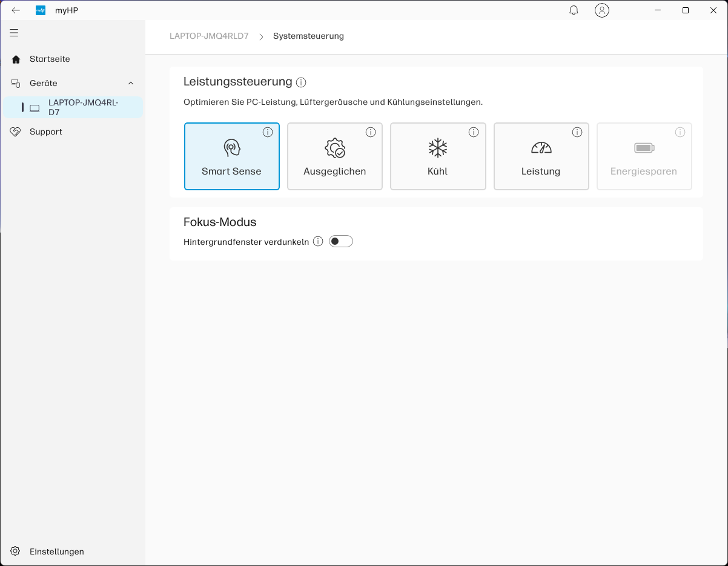Select the Smart Sense mode
The height and width of the screenshot is (566, 728).
[x=232, y=156]
